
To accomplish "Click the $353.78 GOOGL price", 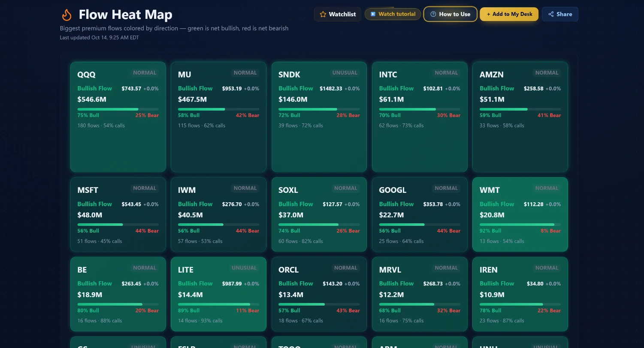I will 433,204.
